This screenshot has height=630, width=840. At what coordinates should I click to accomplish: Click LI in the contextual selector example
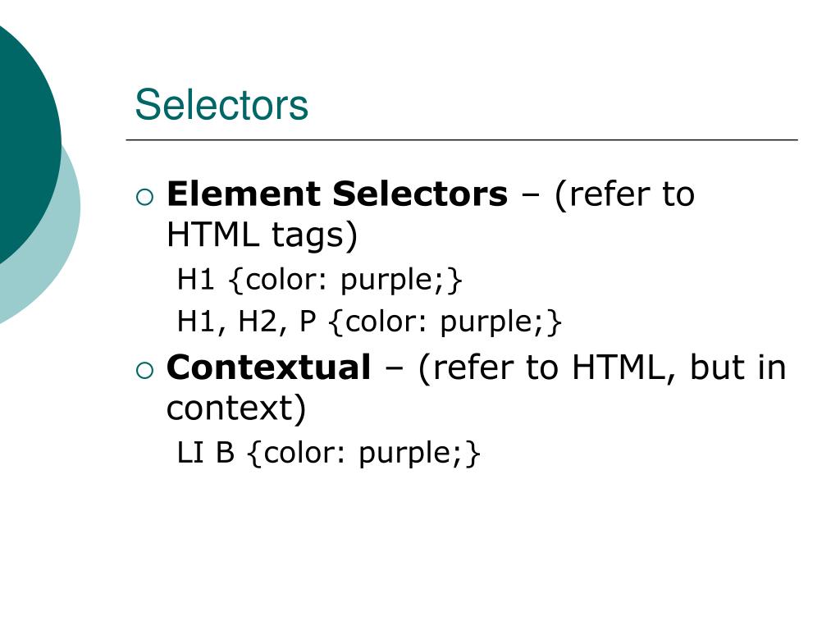(x=190, y=453)
